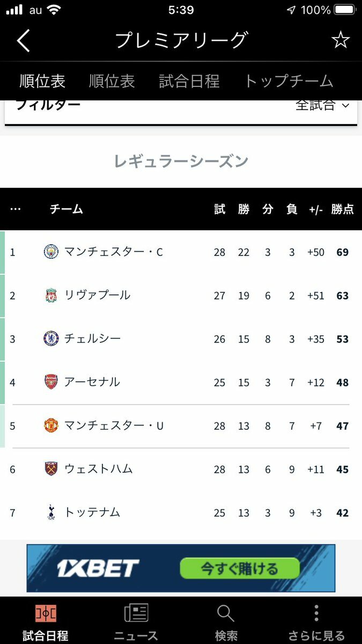Screen dimensions: 362x644
Task: Open the 全試合 filter dropdown
Action: [x=322, y=105]
